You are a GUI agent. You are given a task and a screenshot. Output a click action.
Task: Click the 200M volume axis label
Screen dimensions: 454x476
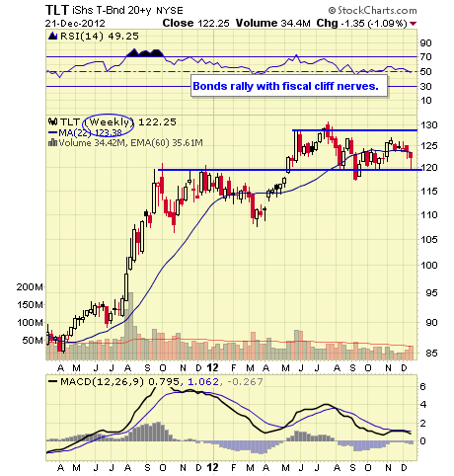tap(30, 287)
